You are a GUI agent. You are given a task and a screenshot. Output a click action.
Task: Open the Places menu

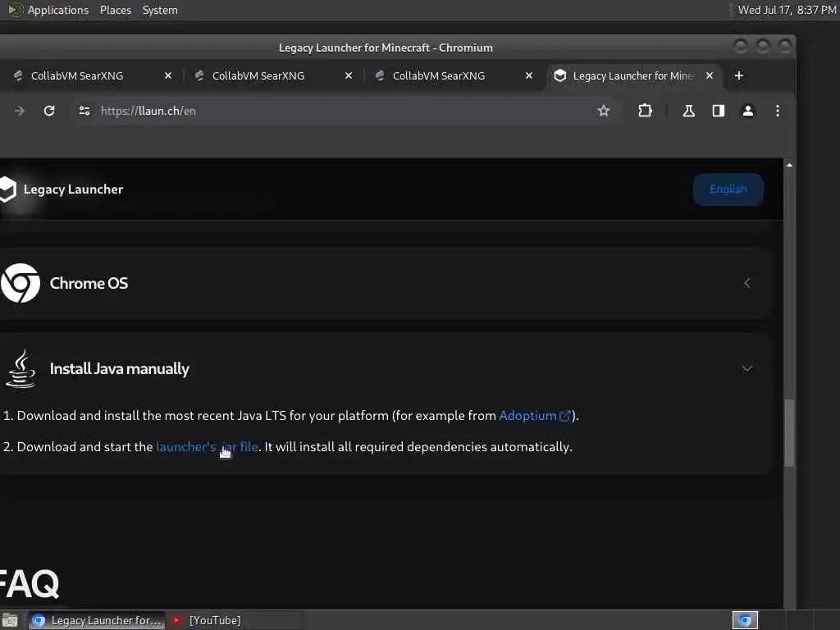tap(116, 10)
